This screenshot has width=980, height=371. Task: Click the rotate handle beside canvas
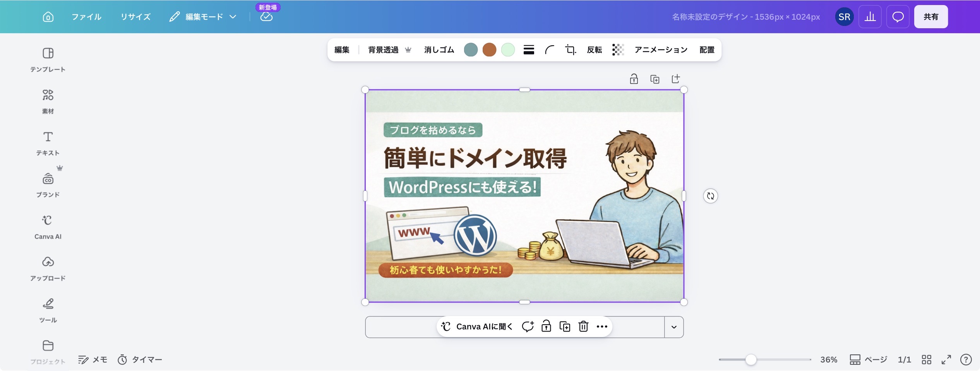click(x=710, y=196)
